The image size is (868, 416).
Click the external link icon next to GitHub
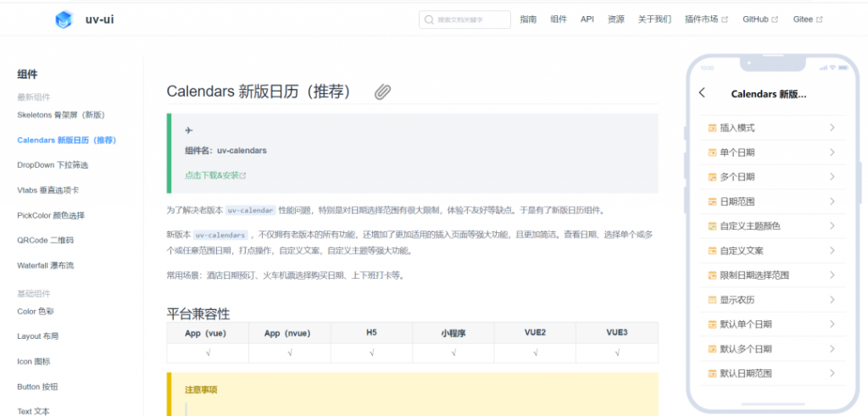click(x=775, y=19)
